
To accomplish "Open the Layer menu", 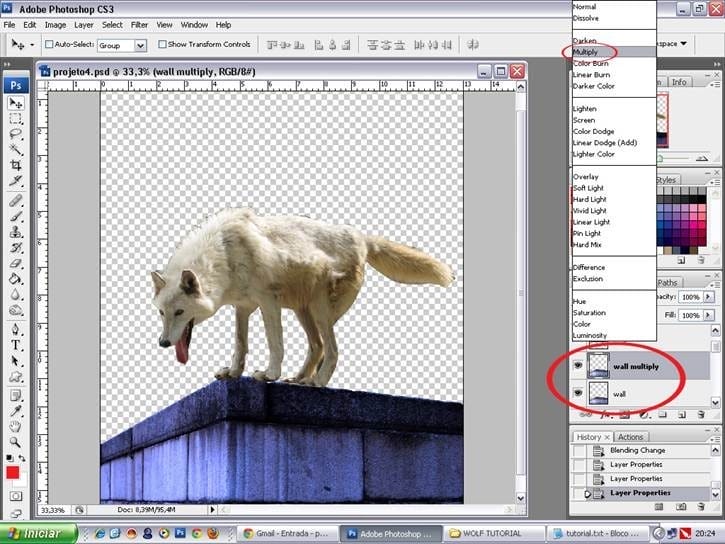I will tap(84, 25).
